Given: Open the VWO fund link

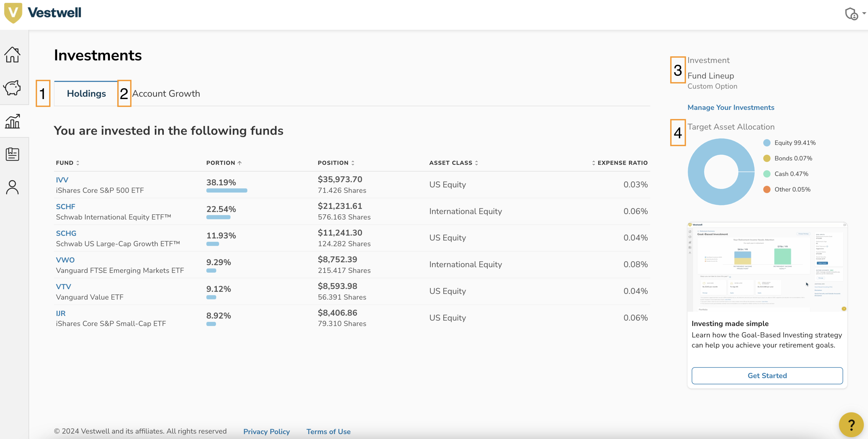Looking at the screenshot, I should click(65, 260).
